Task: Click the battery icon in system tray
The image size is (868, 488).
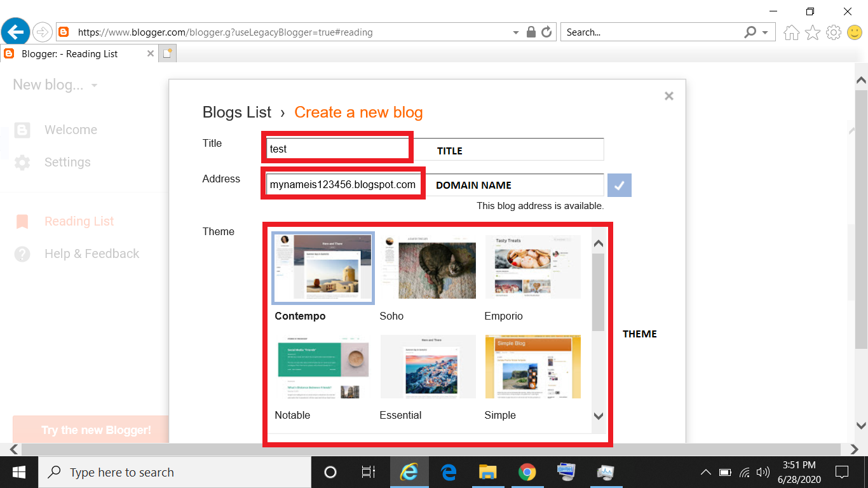Action: coord(725,472)
